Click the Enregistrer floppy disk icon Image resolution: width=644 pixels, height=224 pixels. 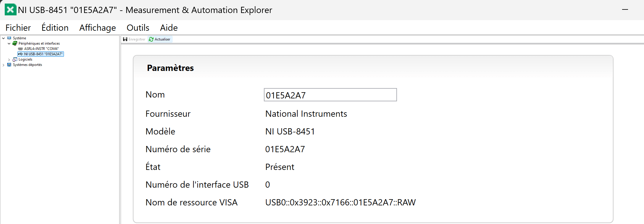125,39
